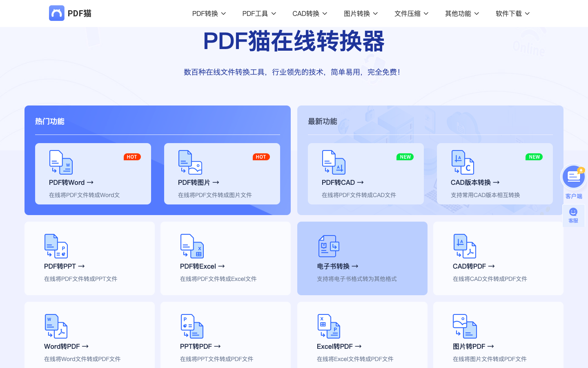This screenshot has height=368, width=588.
Task: Select the Word转PDF tool icon
Action: point(56,326)
